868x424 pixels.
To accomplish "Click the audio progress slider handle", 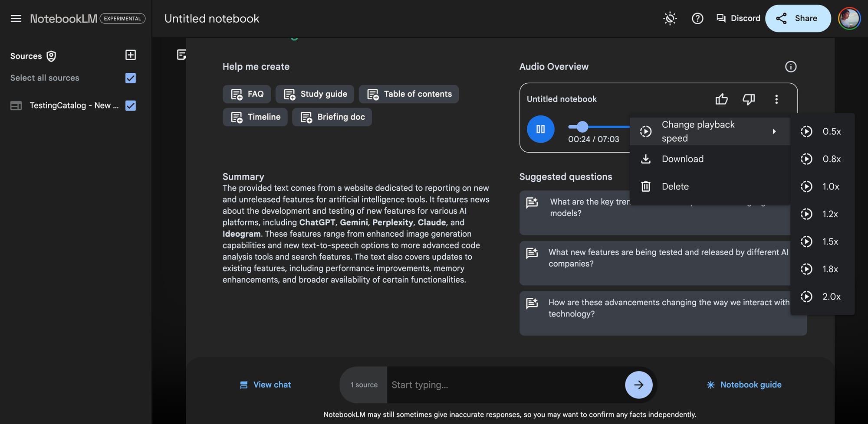I will pyautogui.click(x=582, y=127).
